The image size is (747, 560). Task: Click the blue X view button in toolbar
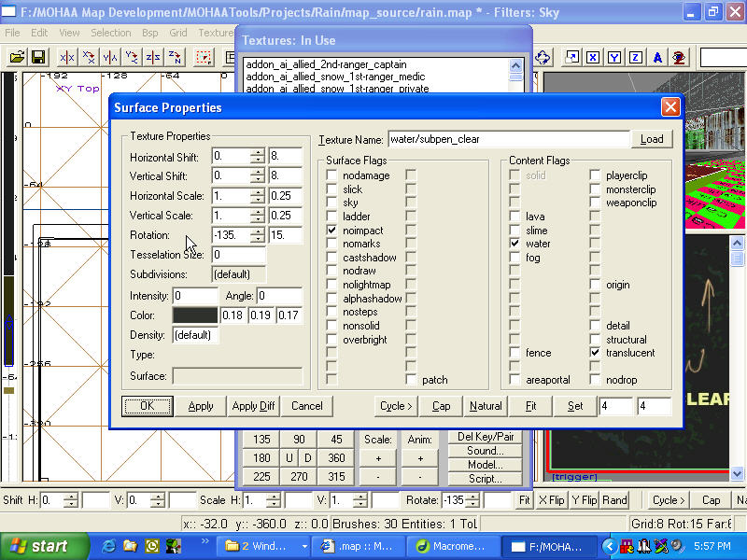click(x=593, y=57)
